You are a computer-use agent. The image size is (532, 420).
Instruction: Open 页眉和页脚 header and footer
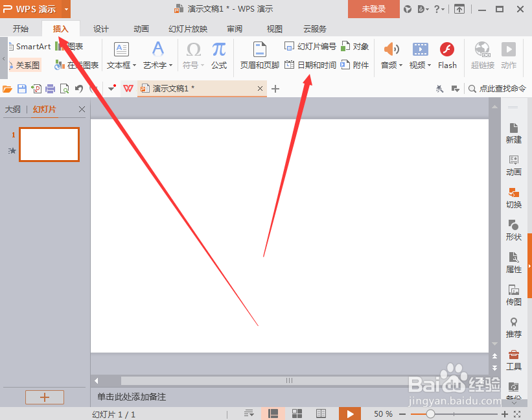(x=260, y=55)
